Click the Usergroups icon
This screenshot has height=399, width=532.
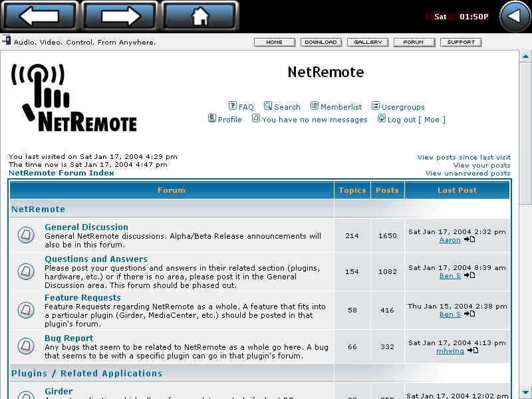(x=376, y=106)
